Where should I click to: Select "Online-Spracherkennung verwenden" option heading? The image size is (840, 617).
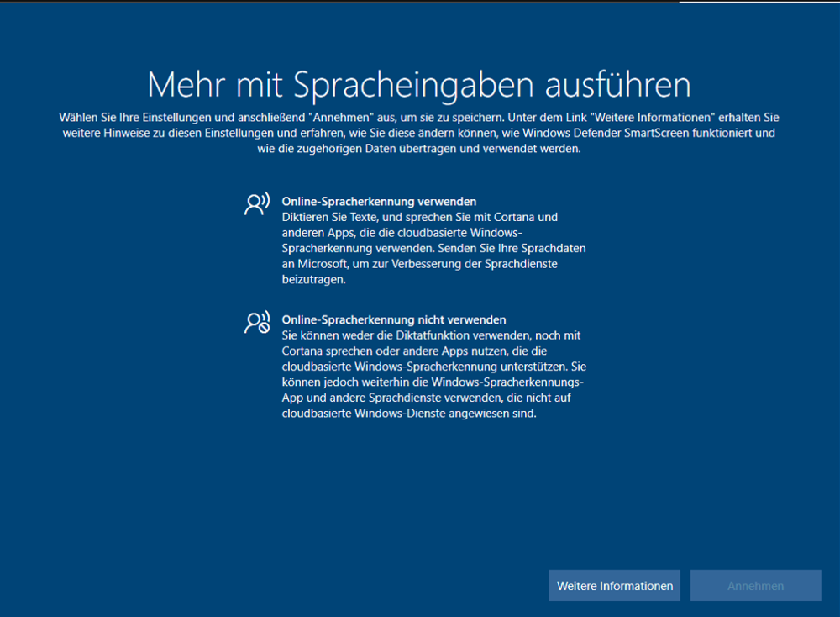click(379, 202)
